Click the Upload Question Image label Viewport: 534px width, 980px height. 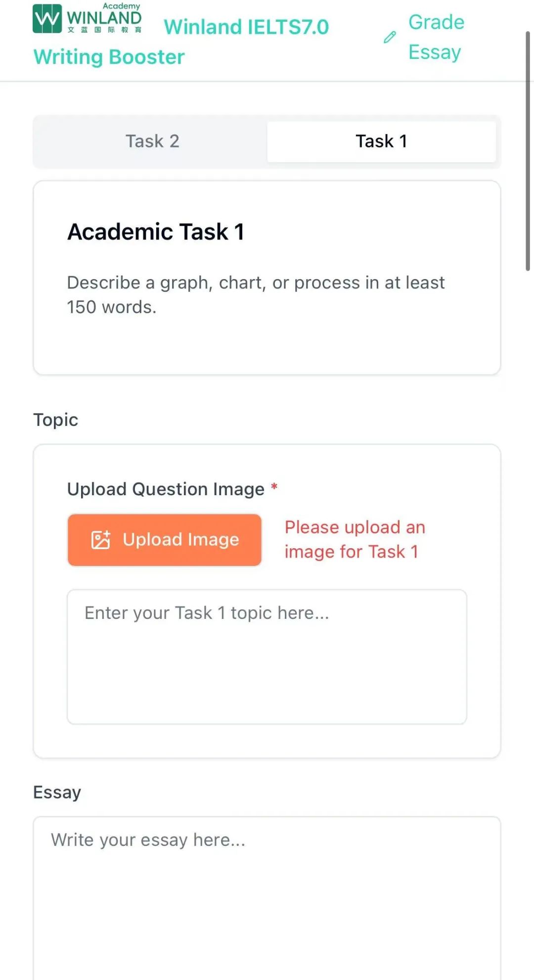point(166,489)
